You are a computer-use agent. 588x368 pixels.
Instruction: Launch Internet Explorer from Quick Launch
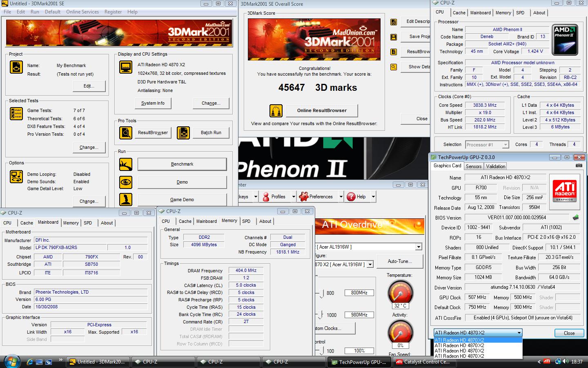click(x=30, y=362)
